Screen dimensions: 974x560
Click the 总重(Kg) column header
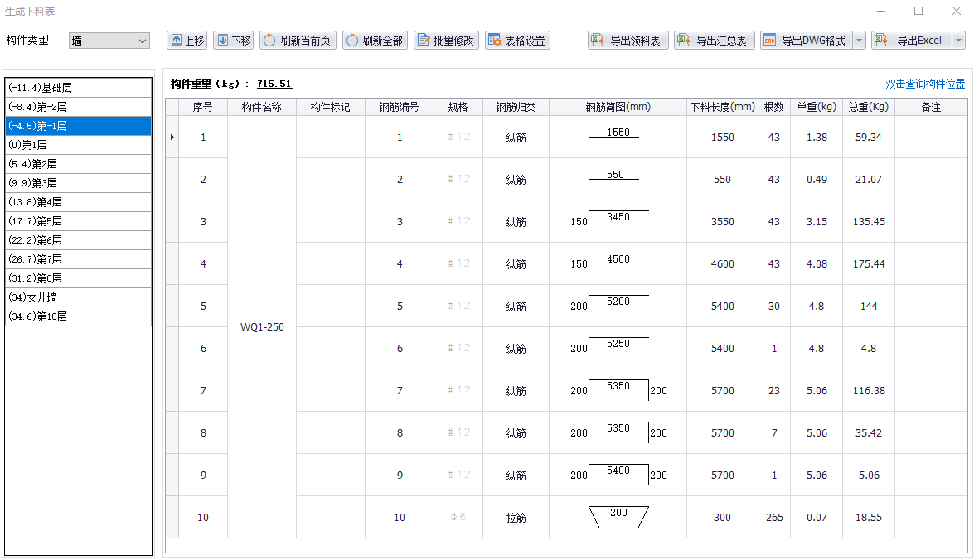click(x=869, y=107)
